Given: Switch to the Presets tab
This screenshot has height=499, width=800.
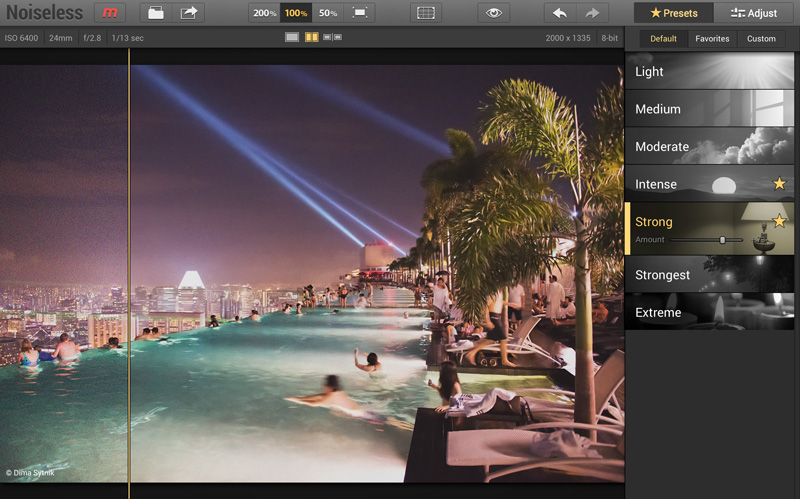Looking at the screenshot, I should click(x=673, y=13).
